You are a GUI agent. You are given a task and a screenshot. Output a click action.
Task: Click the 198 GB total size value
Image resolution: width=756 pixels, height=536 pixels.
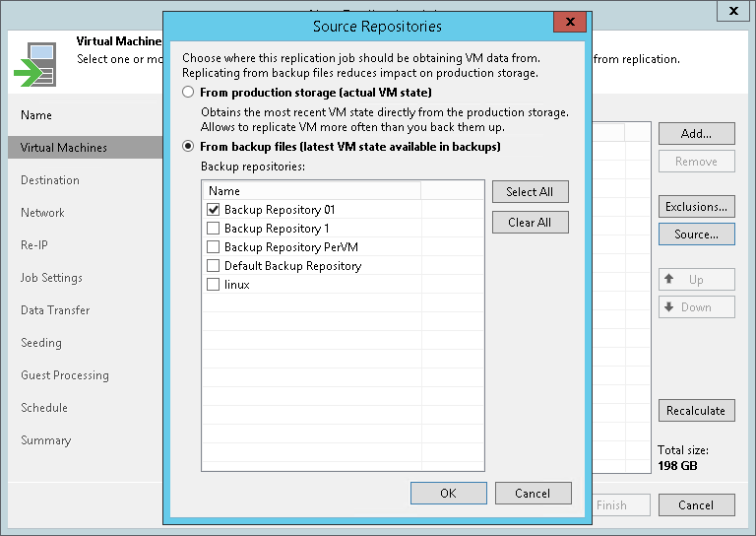click(677, 466)
